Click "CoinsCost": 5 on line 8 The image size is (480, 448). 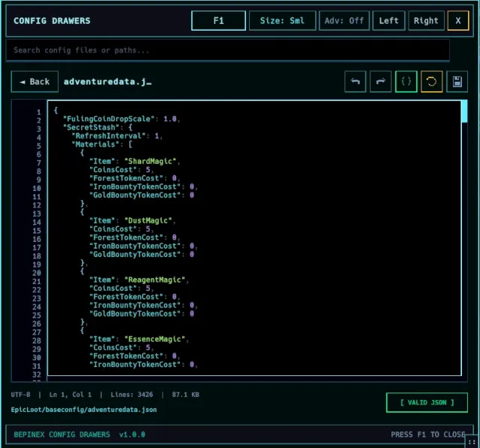click(x=120, y=170)
